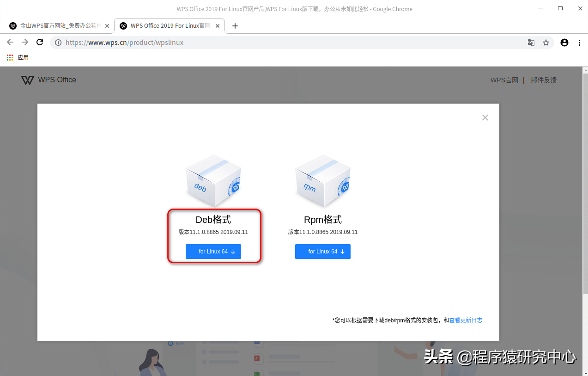Bookmark this page with the star icon
The height and width of the screenshot is (376, 588).
coord(546,43)
